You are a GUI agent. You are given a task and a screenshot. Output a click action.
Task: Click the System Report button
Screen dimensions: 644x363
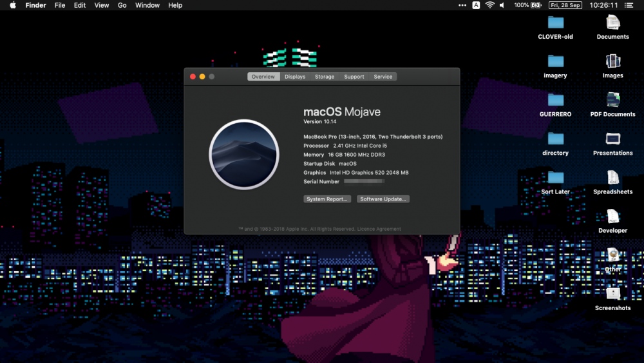tap(327, 199)
